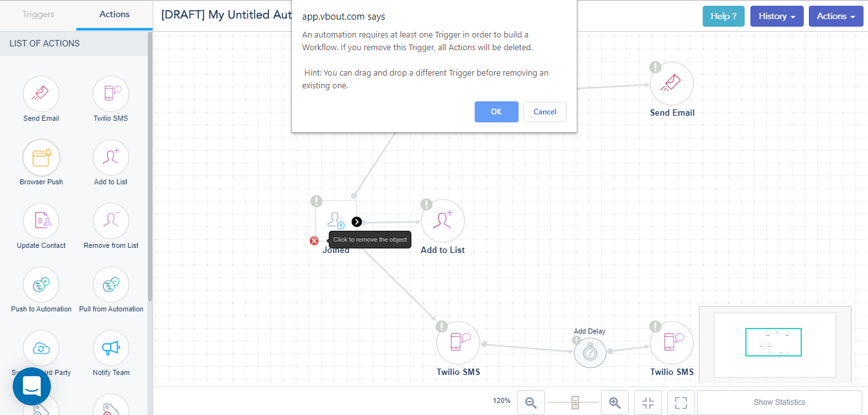Click the Add Delay timer node
Image resolution: width=868 pixels, height=415 pixels.
coord(590,351)
